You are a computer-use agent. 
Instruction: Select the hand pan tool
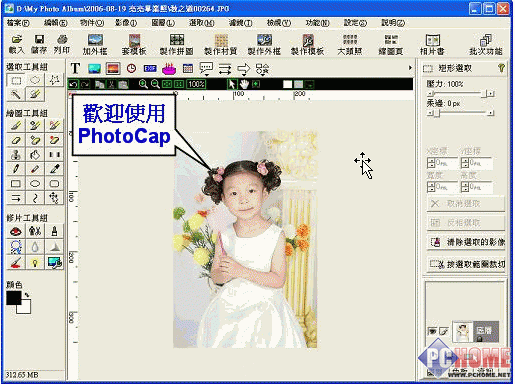[245, 84]
